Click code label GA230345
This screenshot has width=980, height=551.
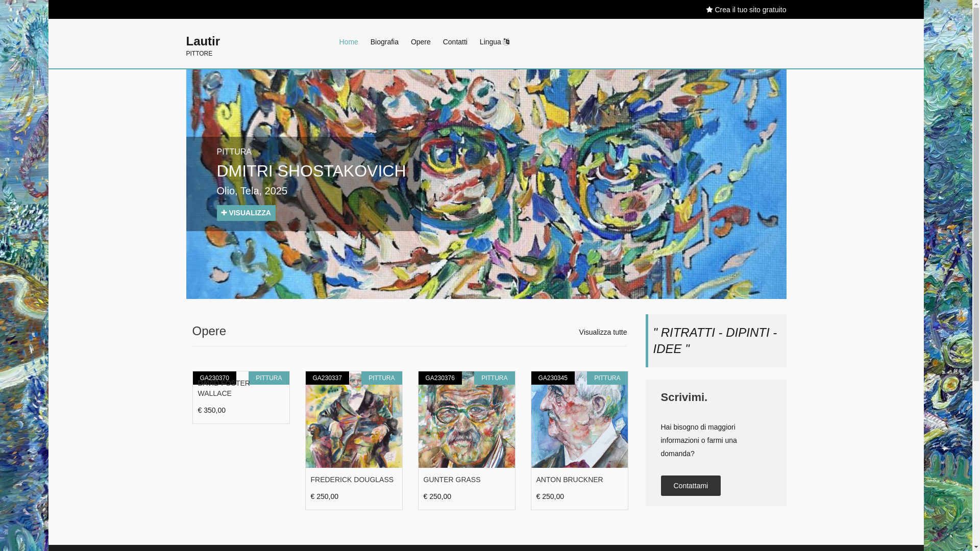tap(553, 378)
